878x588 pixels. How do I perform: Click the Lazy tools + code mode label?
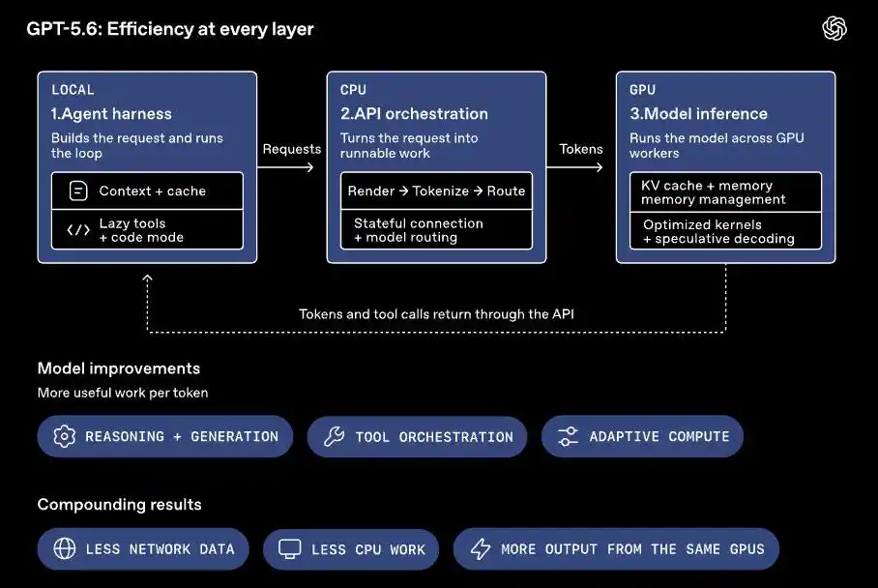pos(141,230)
